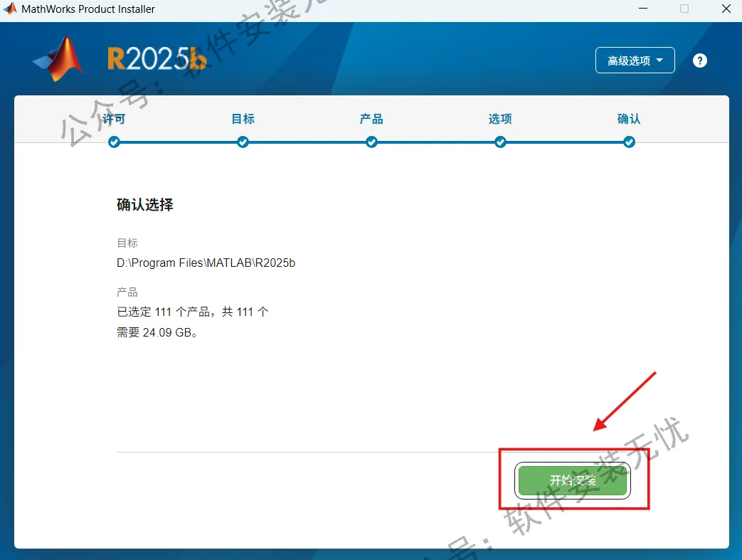Click the 目标 step checkmark circle
Screen dimensions: 742x560
(x=243, y=142)
